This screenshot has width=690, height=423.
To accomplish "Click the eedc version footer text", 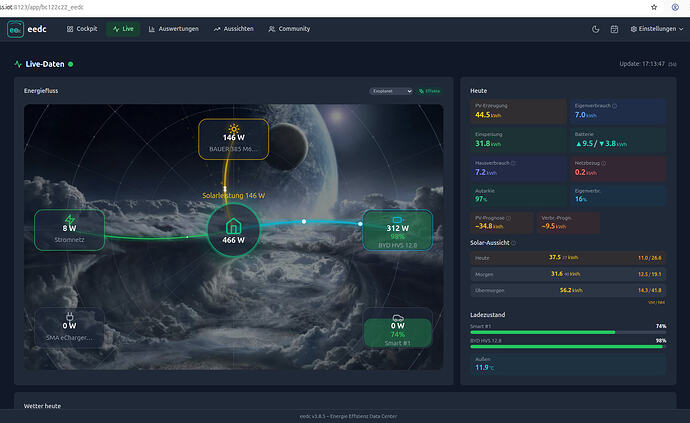I will pyautogui.click(x=348, y=416).
